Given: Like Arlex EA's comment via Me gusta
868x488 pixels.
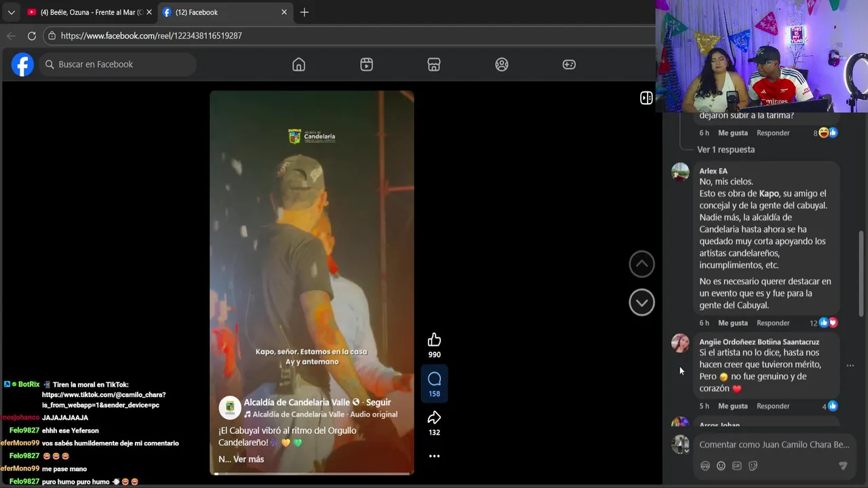Looking at the screenshot, I should coord(733,323).
